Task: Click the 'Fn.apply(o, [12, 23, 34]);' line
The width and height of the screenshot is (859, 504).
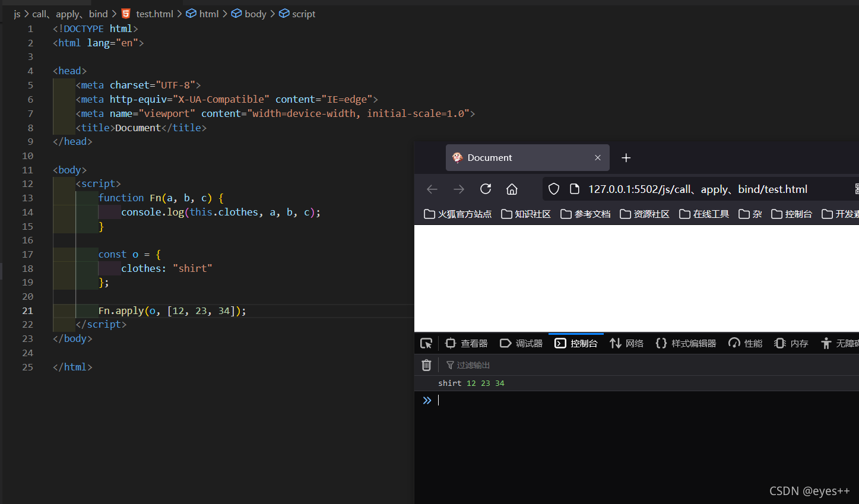Action: pyautogui.click(x=172, y=310)
